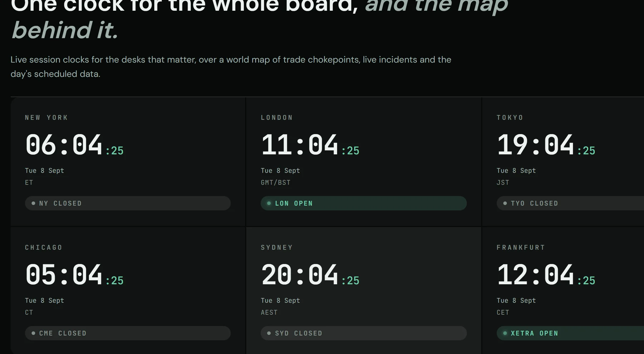The image size is (644, 354).
Task: Click the TYO CLOSED status dot
Action: 505,203
